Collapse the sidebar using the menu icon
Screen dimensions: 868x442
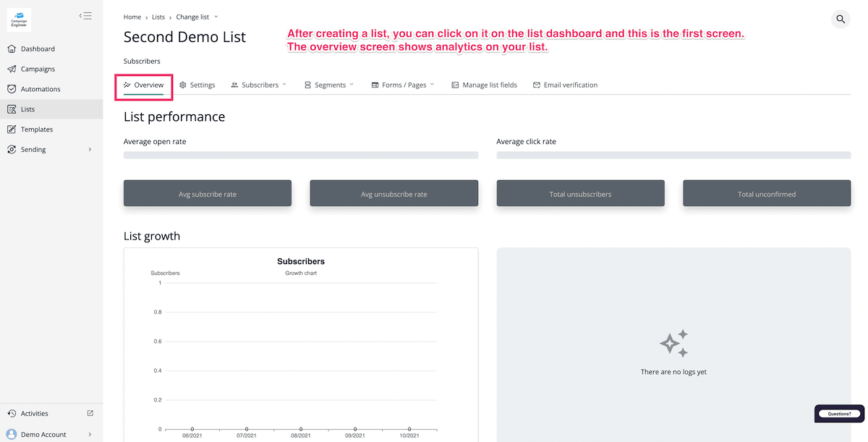(85, 15)
